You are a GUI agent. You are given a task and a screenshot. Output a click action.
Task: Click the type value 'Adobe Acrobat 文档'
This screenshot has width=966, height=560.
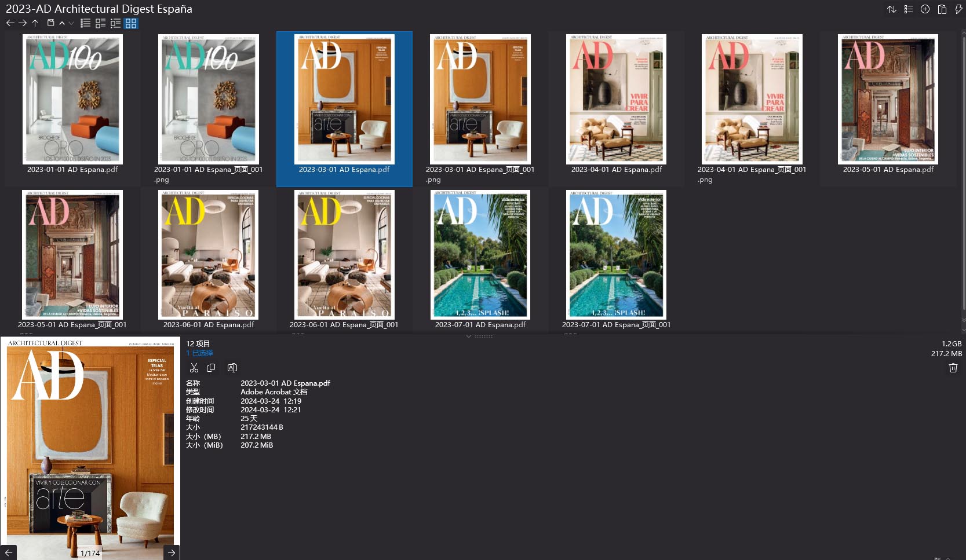(x=274, y=392)
